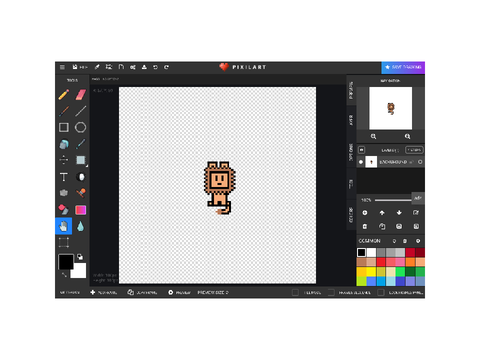Click the Copy Frame button
The width and height of the screenshot is (480, 360).
[142, 292]
